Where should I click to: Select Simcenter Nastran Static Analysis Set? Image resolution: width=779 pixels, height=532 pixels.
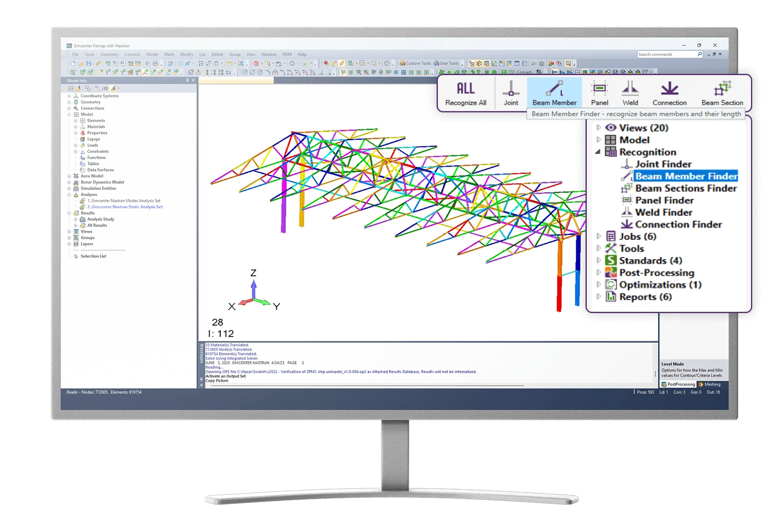[125, 207]
